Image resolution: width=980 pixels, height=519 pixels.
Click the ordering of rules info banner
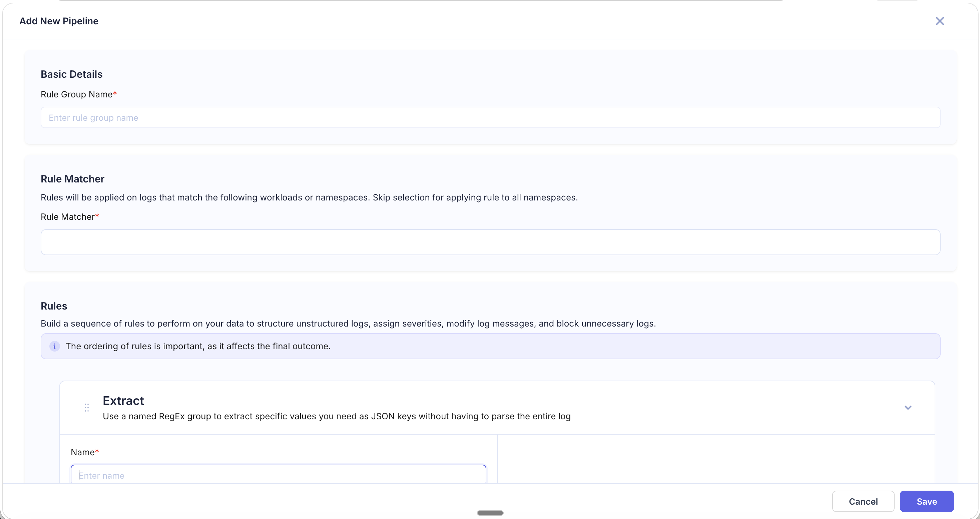tap(490, 346)
